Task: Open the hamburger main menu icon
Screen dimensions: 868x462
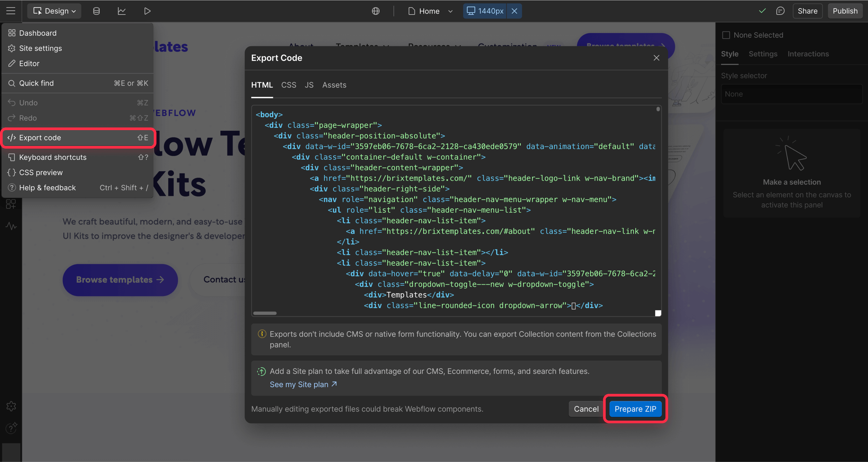Action: tap(11, 11)
